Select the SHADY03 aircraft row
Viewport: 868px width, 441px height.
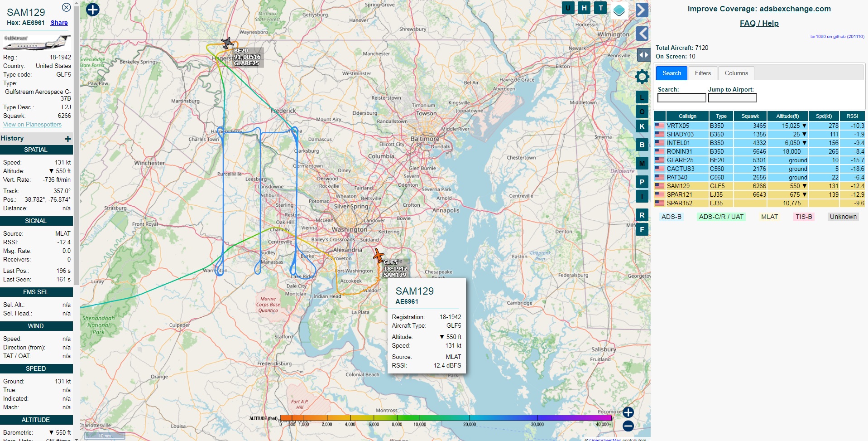click(x=759, y=134)
